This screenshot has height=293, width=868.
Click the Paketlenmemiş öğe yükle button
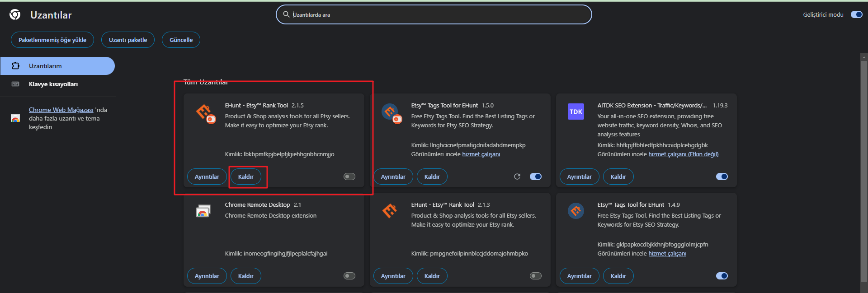tap(52, 40)
